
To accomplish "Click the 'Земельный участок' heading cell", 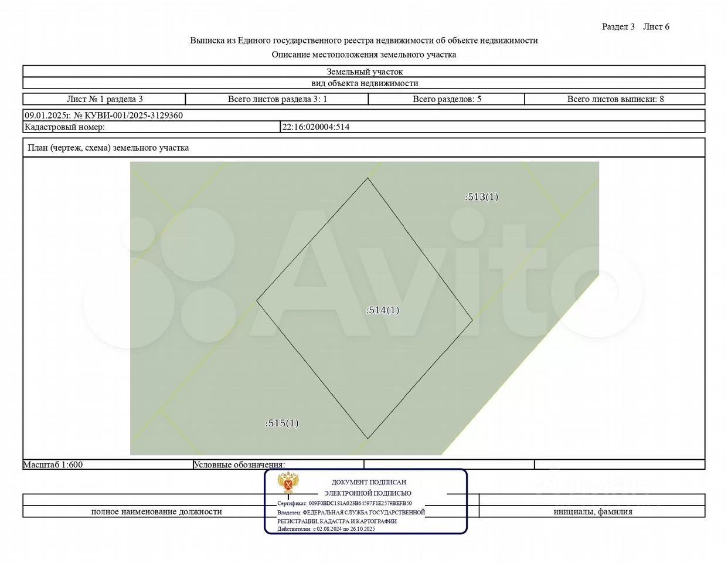I will tap(364, 72).
